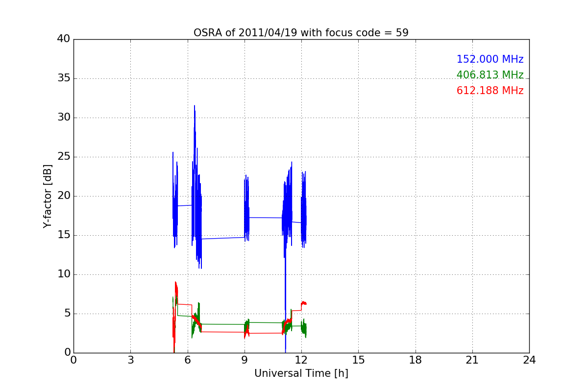Click the tallest blue peak above 30 dB
This screenshot has height=392, width=588.
195,106
